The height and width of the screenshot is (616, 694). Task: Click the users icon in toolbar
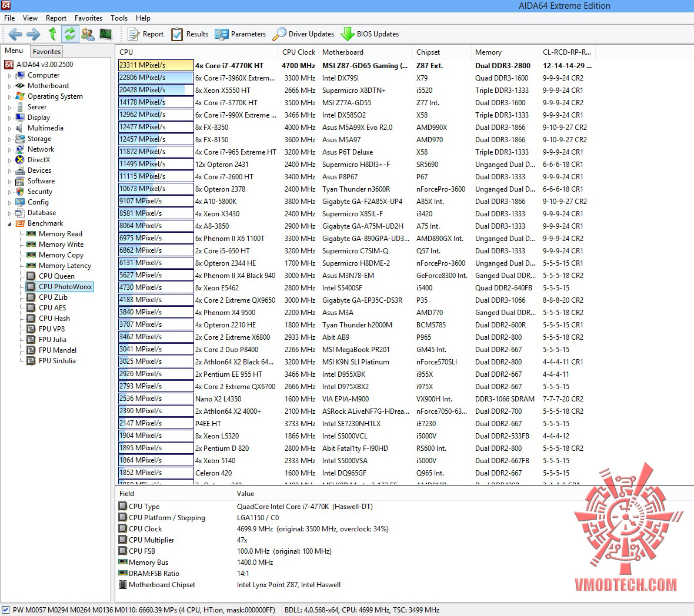tap(88, 34)
